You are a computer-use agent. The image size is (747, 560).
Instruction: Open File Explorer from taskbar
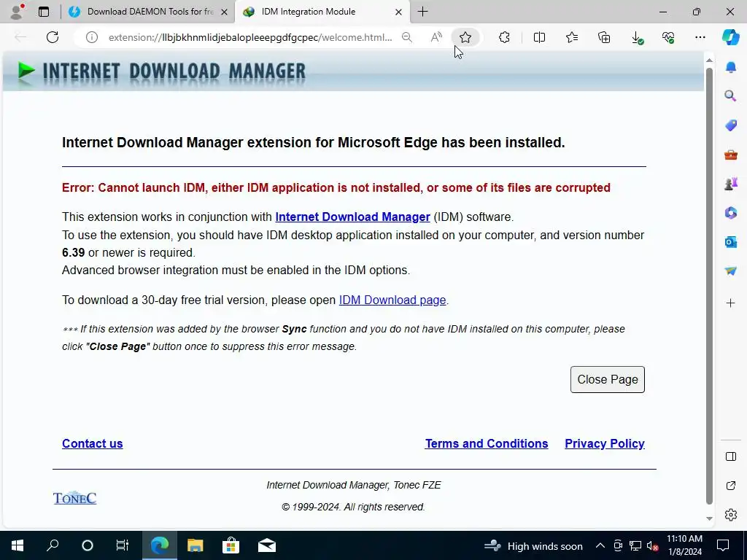(195, 545)
